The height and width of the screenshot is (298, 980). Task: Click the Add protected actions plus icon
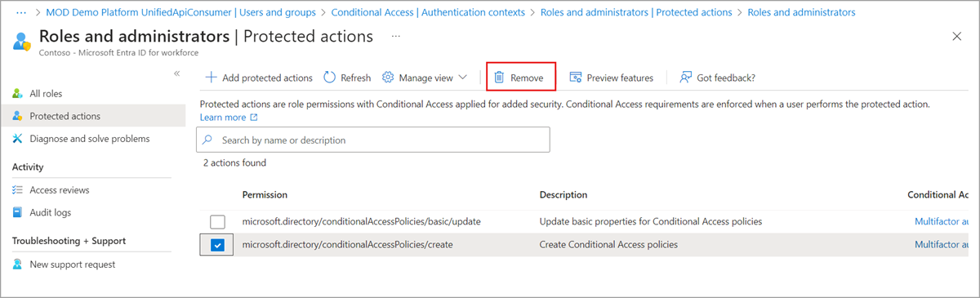pos(211,78)
